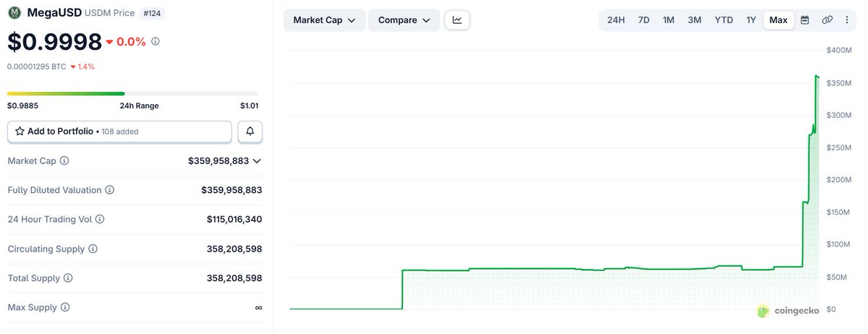This screenshot has width=868, height=334.
Task: Open 24 Hour Trading Vol info icon
Action: coord(100,219)
